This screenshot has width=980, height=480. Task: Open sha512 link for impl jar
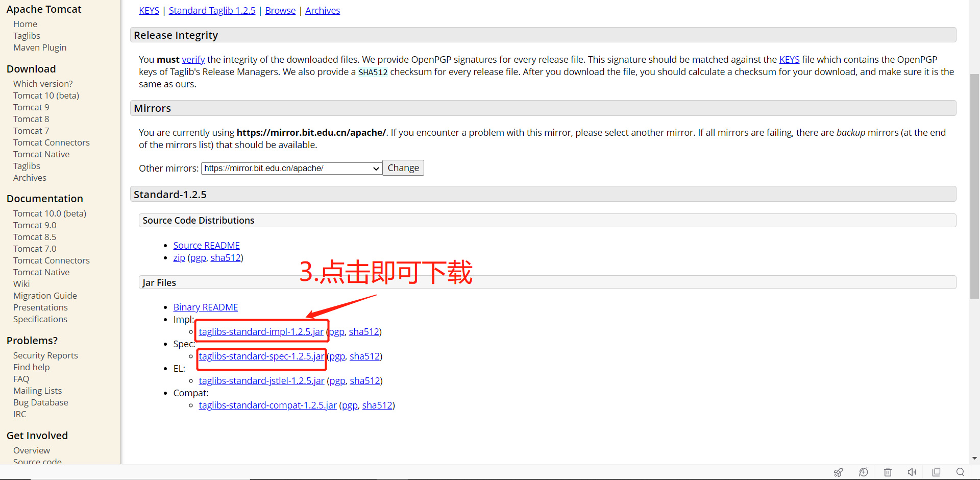tap(364, 332)
